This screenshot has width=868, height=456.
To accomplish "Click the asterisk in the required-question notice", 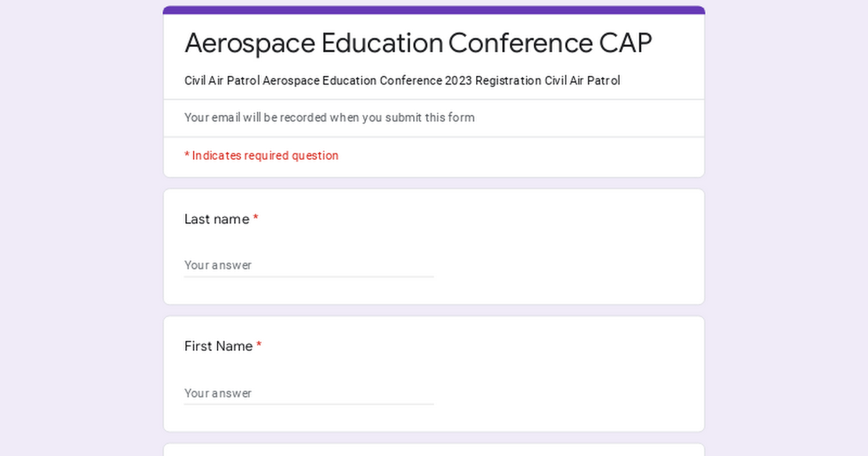I will 187,156.
